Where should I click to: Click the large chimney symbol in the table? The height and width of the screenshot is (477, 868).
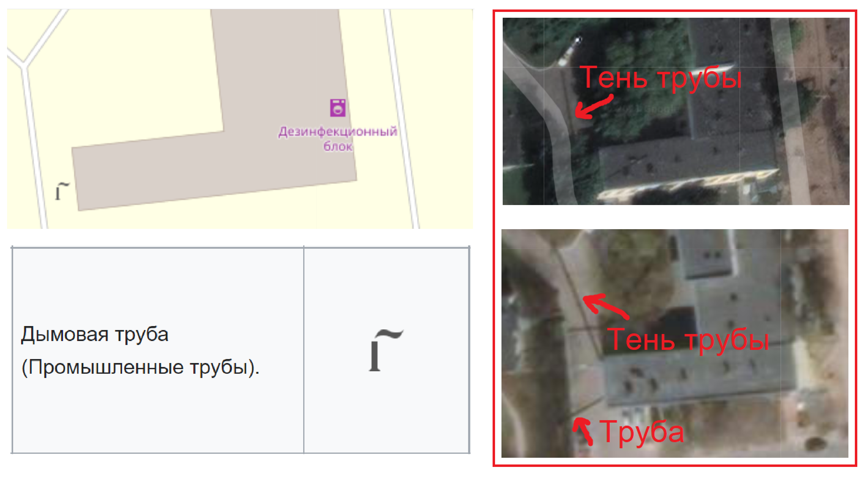coord(386,350)
